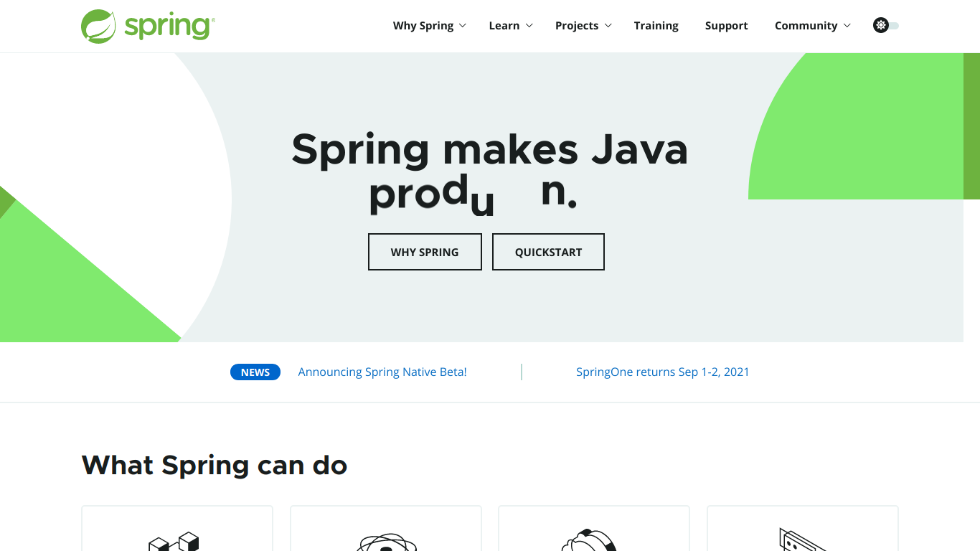The width and height of the screenshot is (980, 551).
Task: Go to the Support page
Action: coord(727,26)
